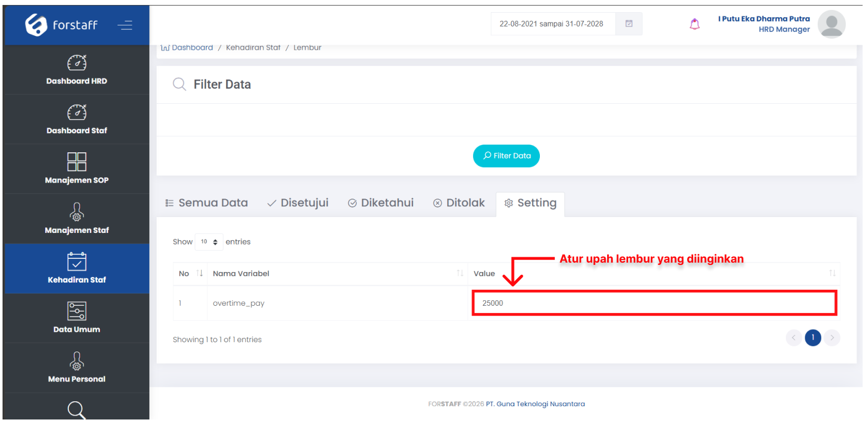Click the forstaff logo icon
This screenshot has width=868, height=425.
click(x=36, y=25)
